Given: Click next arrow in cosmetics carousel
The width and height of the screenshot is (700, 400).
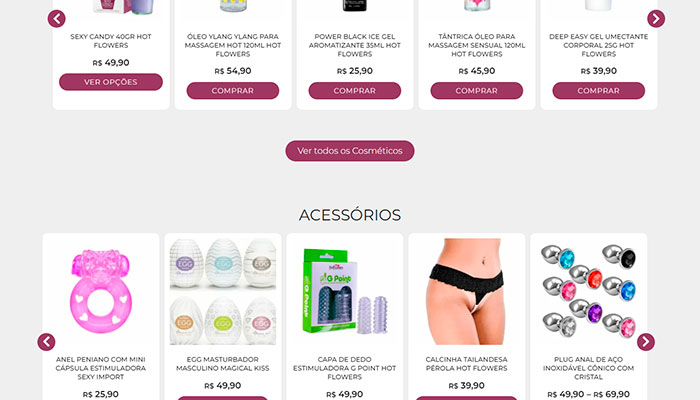Looking at the screenshot, I should [x=656, y=19].
